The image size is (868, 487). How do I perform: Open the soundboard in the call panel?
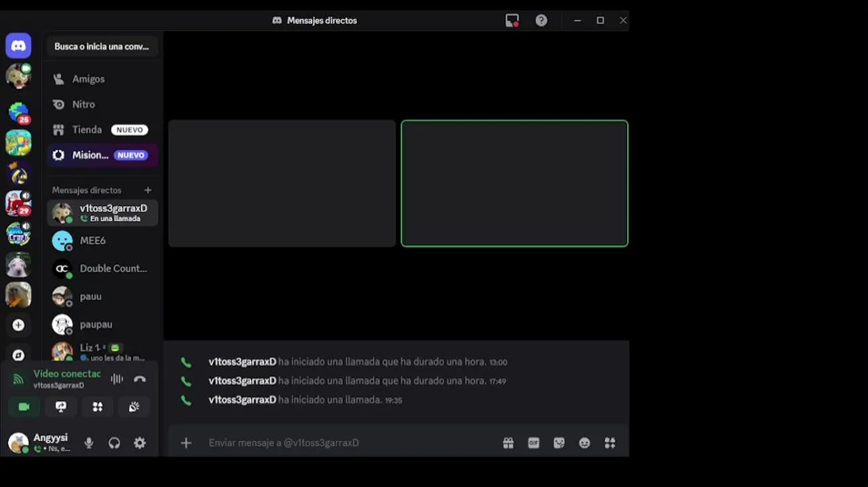coord(134,407)
